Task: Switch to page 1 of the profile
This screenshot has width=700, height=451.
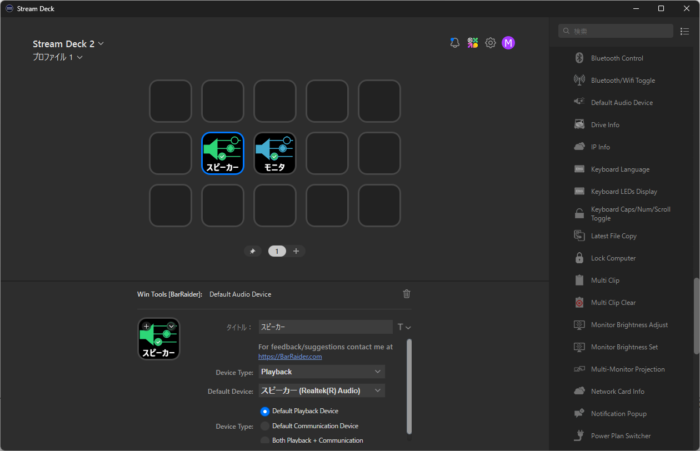Action: click(277, 251)
